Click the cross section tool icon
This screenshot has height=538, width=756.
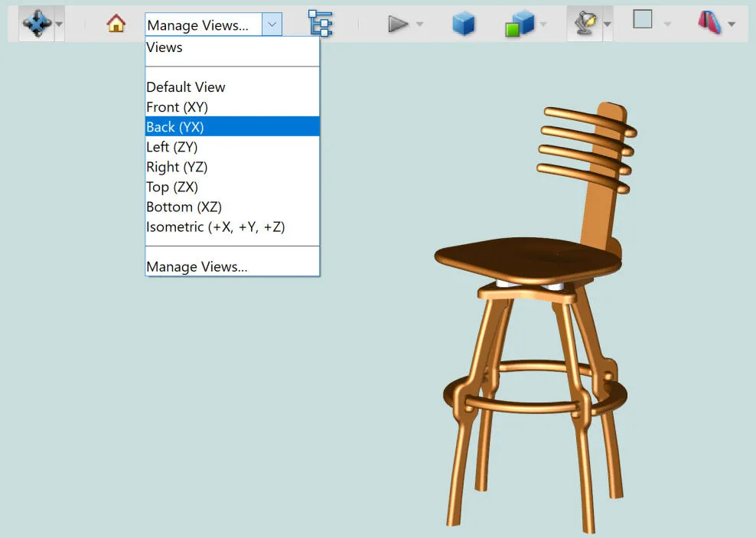(x=710, y=23)
